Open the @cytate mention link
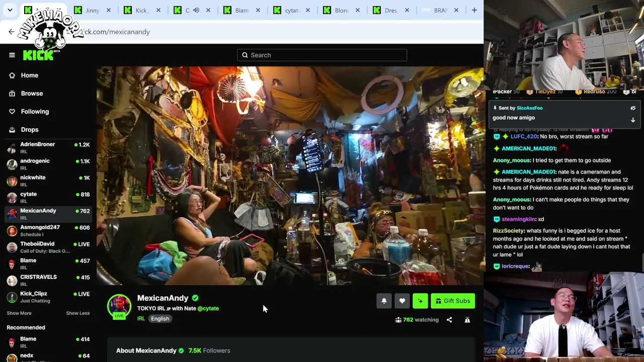Image resolution: width=644 pixels, height=362 pixels. click(x=208, y=309)
